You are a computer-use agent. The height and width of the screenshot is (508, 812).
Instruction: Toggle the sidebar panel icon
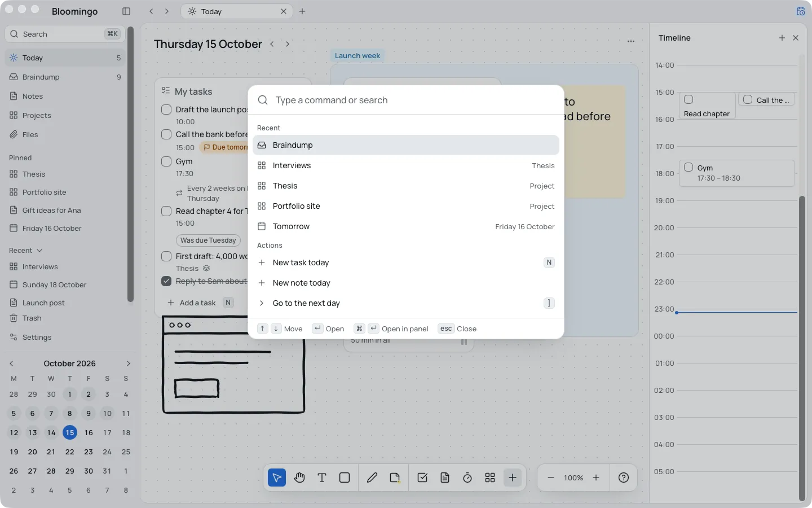pos(126,11)
